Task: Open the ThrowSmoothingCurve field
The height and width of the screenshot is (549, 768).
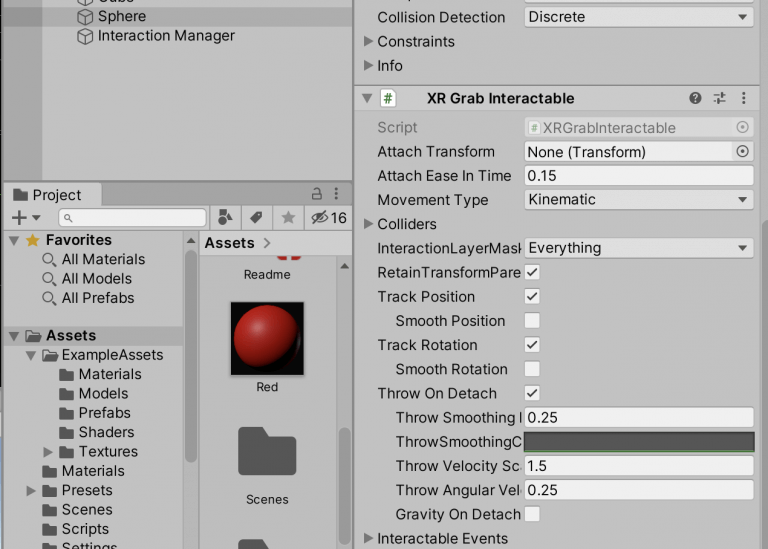Action: point(639,441)
